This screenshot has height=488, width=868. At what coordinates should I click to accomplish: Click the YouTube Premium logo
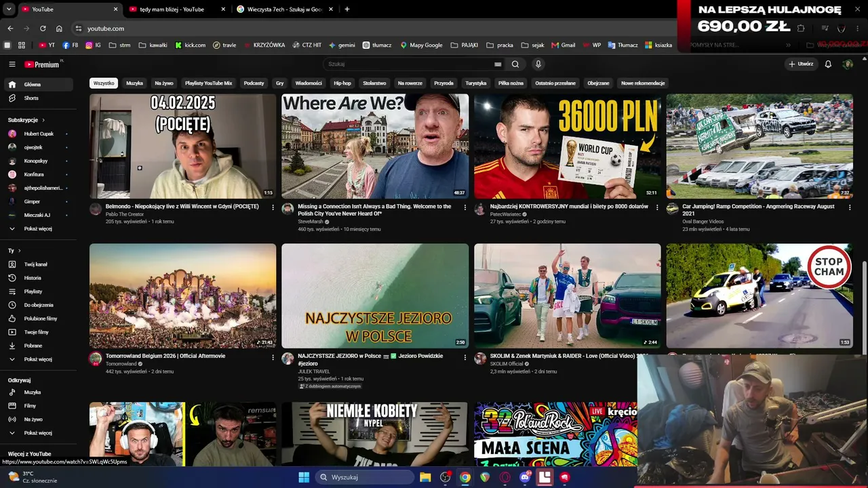(x=43, y=64)
